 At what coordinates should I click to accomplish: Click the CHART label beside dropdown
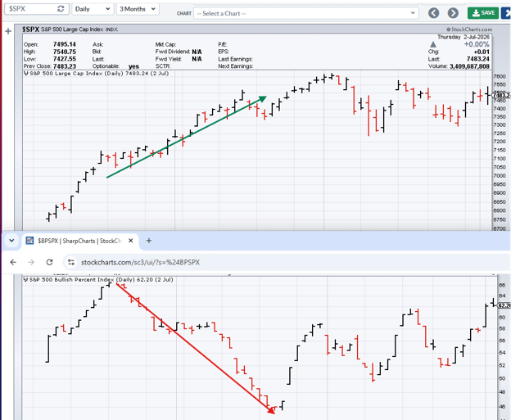[184, 13]
